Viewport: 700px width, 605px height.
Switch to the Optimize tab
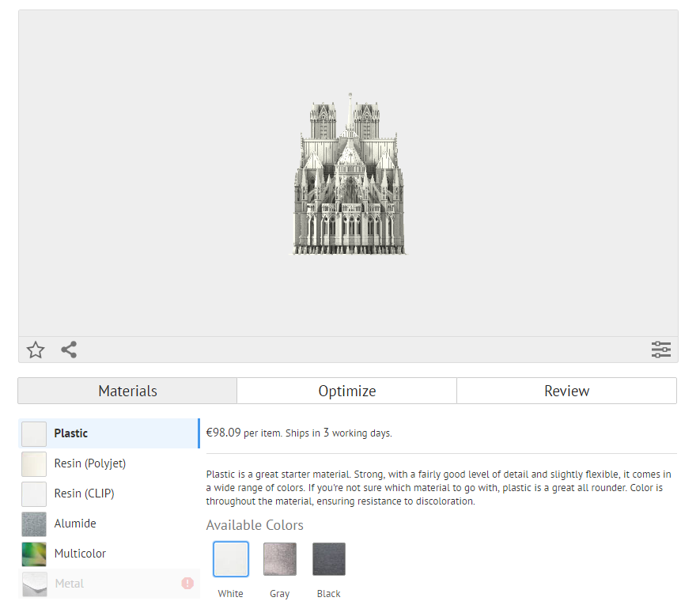[347, 391]
